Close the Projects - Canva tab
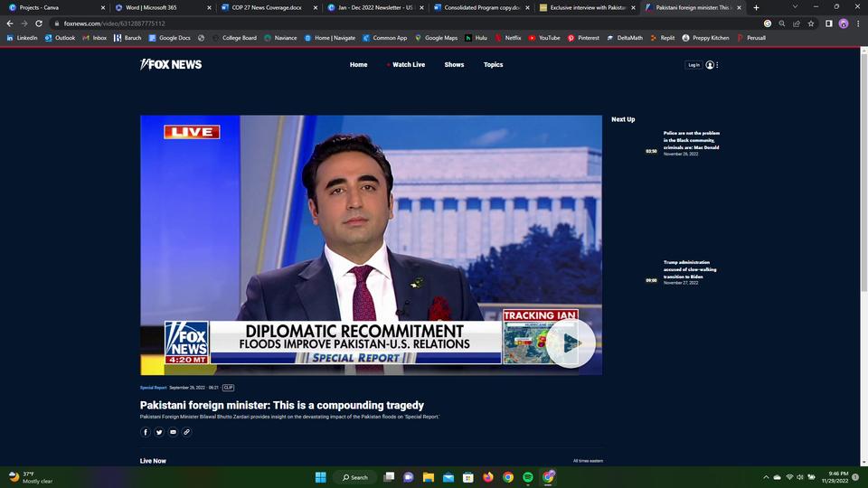This screenshot has height=488, width=868. click(x=103, y=8)
